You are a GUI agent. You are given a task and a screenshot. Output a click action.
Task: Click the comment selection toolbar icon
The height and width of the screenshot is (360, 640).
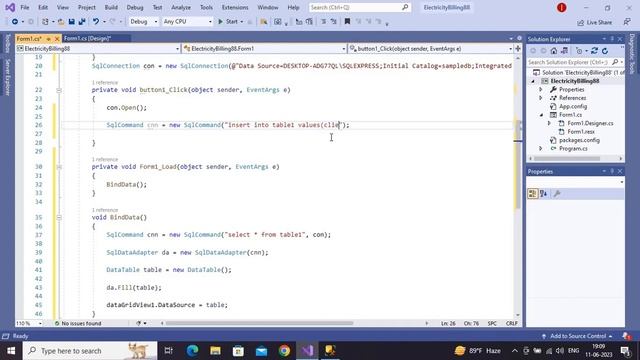(x=323, y=22)
